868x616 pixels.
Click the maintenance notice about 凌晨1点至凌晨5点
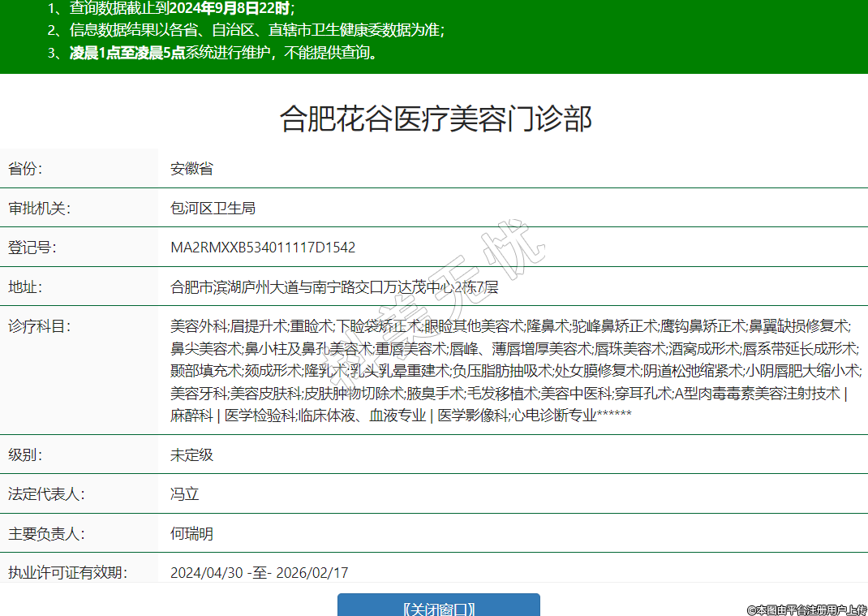(223, 54)
